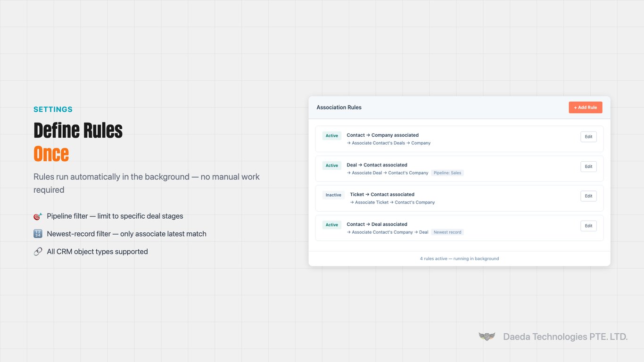Select the SETTINGS section label
This screenshot has height=362, width=644.
(52, 109)
